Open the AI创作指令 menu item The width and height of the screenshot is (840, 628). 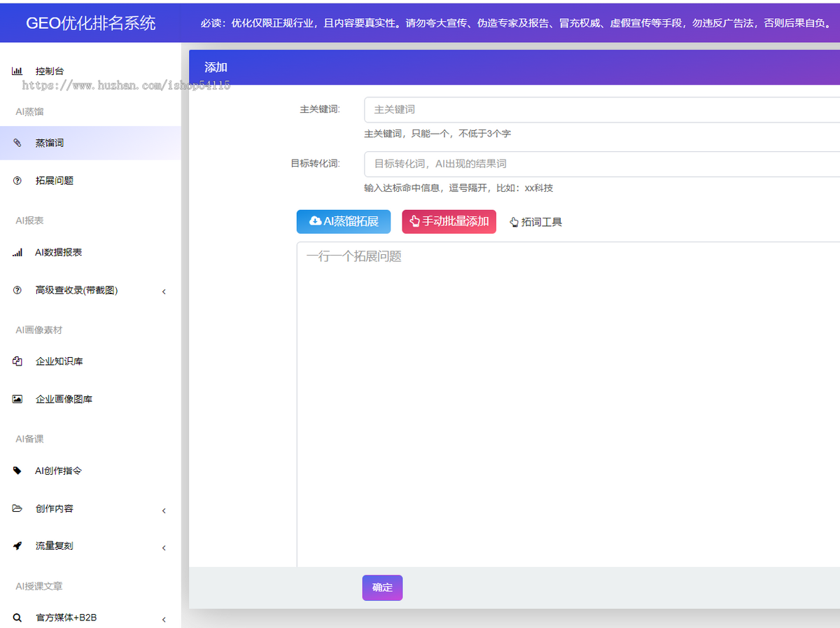(90, 471)
